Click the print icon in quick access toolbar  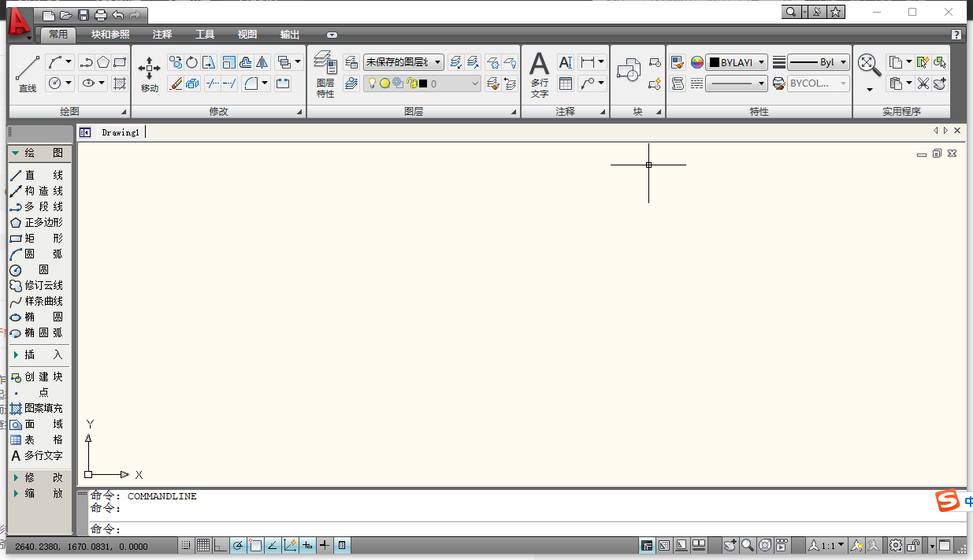101,15
